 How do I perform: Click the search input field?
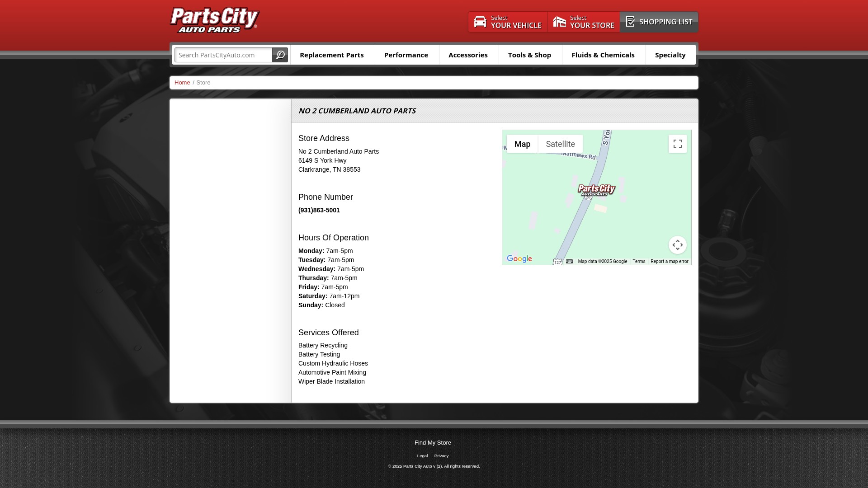pyautogui.click(x=223, y=55)
